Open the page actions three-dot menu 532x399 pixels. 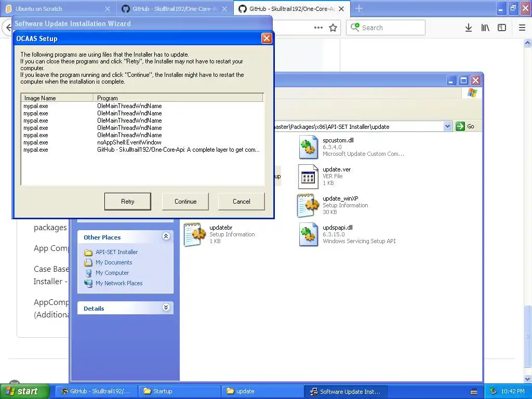(x=318, y=28)
